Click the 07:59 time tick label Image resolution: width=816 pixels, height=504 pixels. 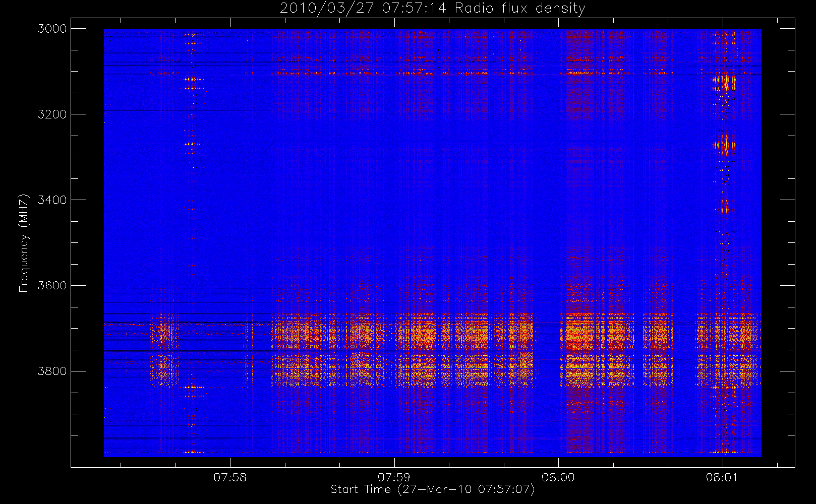[x=394, y=477]
